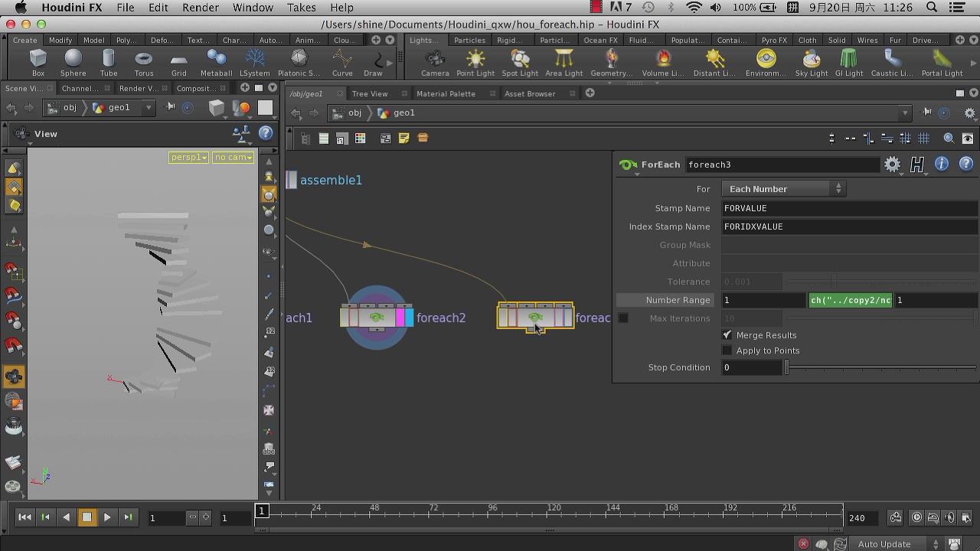Open the no cam camera menu
980x551 pixels.
[x=233, y=157]
